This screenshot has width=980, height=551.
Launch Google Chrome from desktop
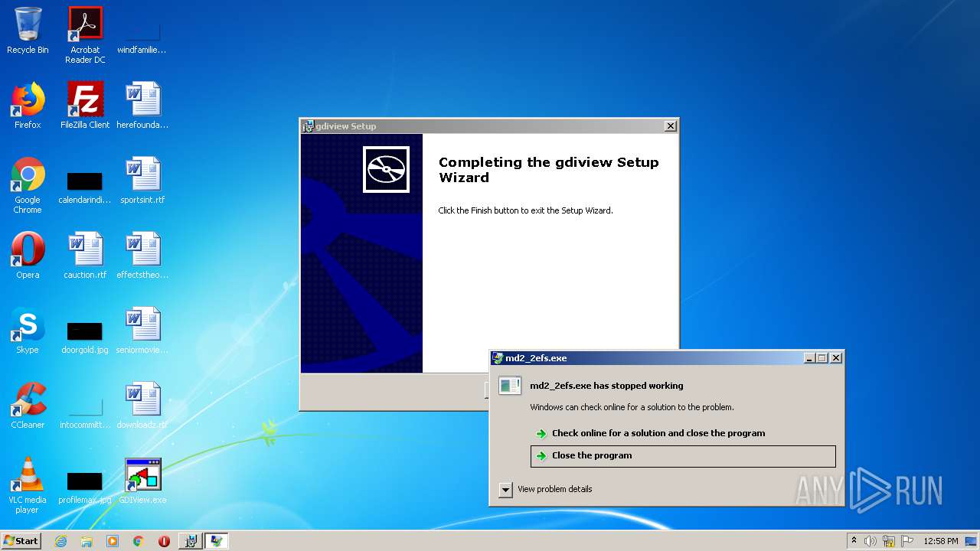[28, 186]
